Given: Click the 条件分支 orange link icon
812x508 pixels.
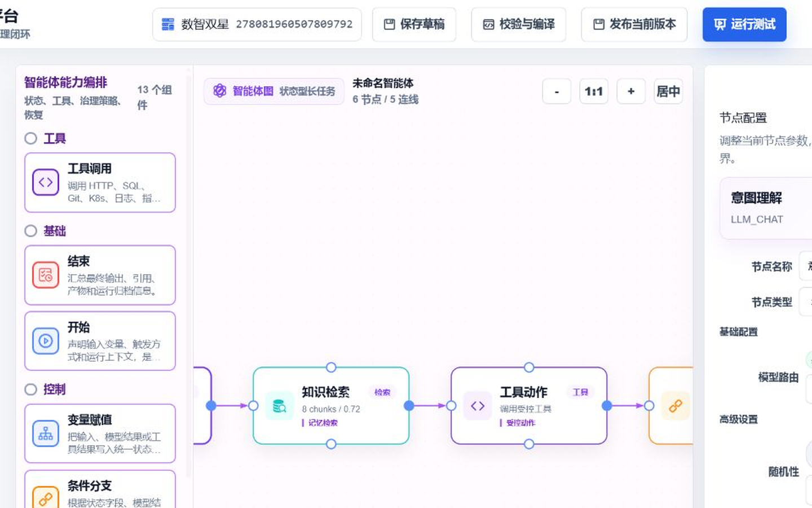Looking at the screenshot, I should click(46, 498).
